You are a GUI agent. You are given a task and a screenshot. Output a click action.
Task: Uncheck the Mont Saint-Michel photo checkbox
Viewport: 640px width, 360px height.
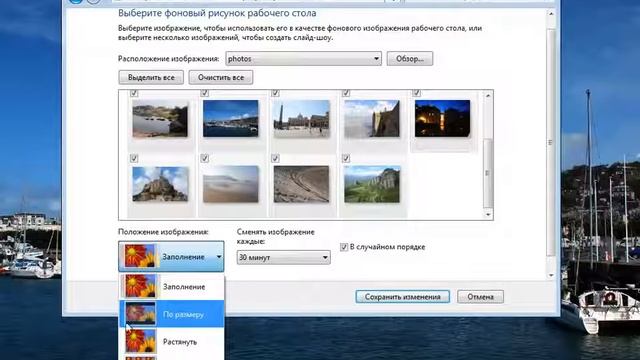134,158
